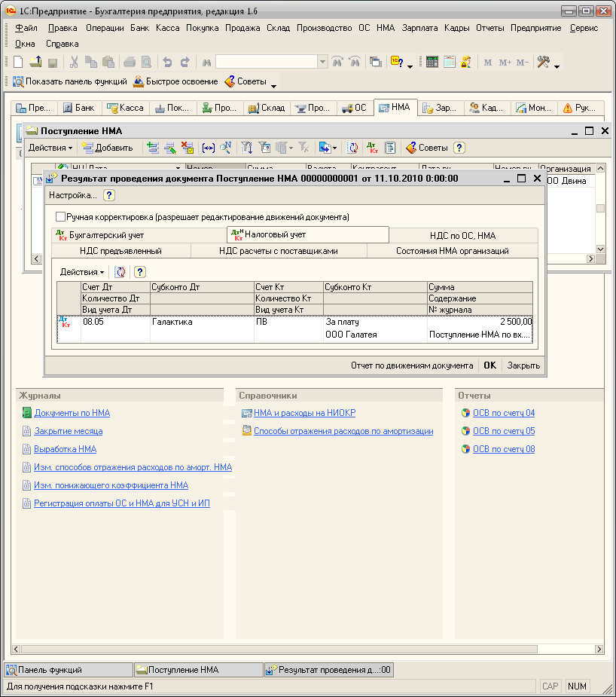Click the Добавить button
Screen dimensions: 616x697
click(107, 148)
